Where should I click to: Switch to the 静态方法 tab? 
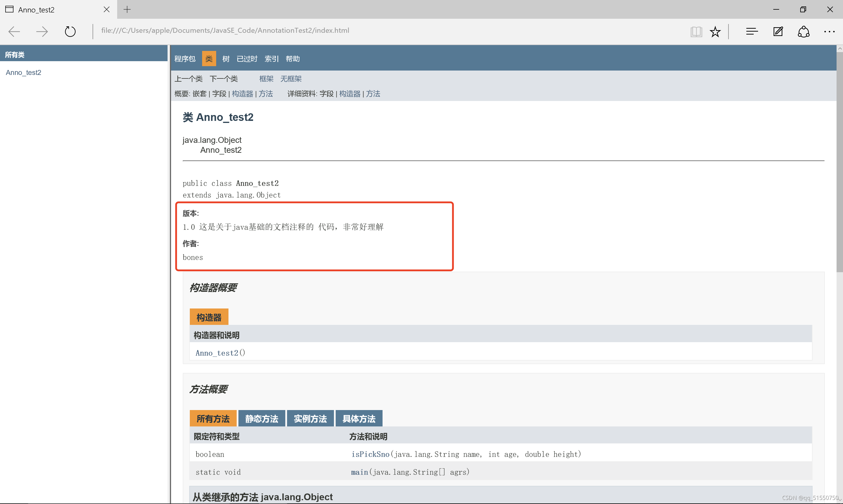pyautogui.click(x=261, y=419)
